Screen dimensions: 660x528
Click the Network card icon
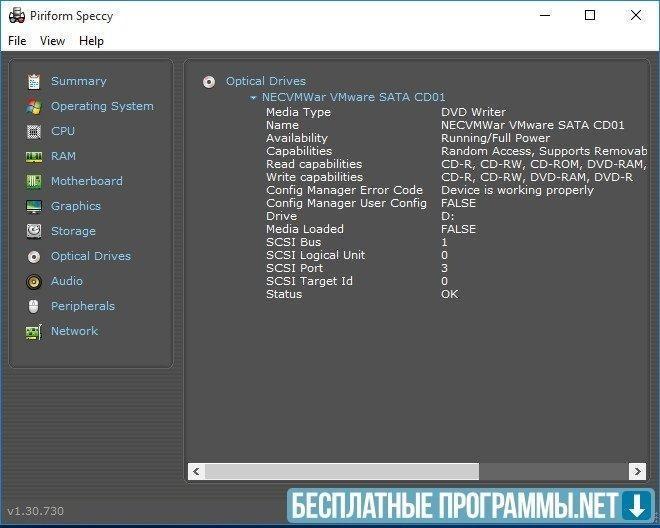tap(34, 331)
